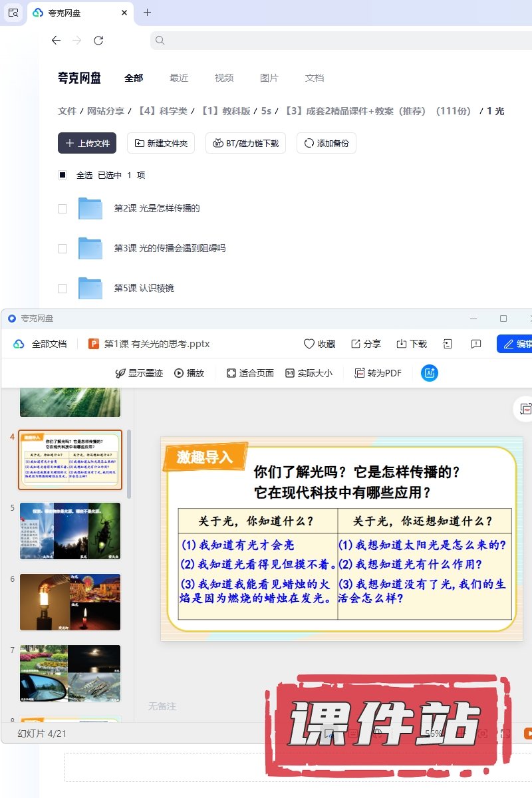
Task: Download the pptx with 下载 icon
Action: tap(402, 344)
